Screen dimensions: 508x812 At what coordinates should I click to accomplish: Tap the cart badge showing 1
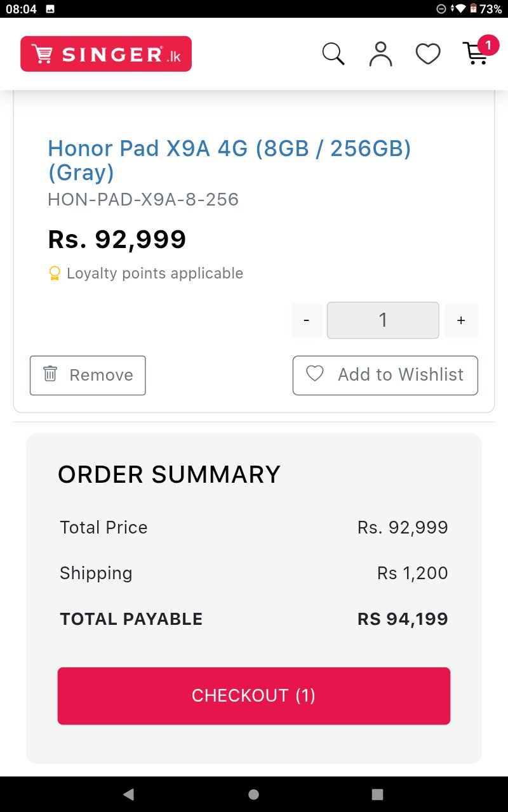488,45
